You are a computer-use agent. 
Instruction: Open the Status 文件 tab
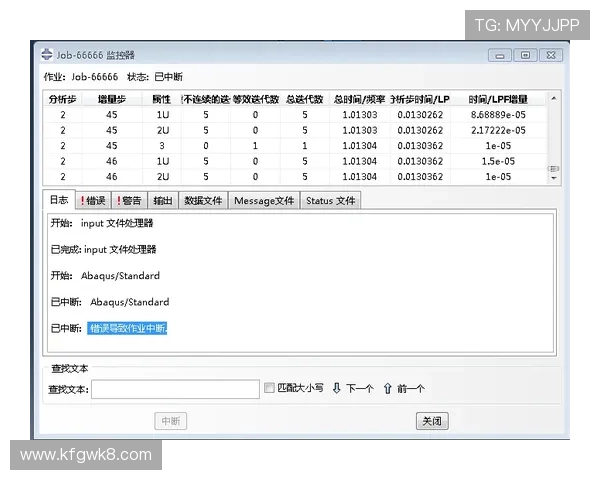[331, 201]
